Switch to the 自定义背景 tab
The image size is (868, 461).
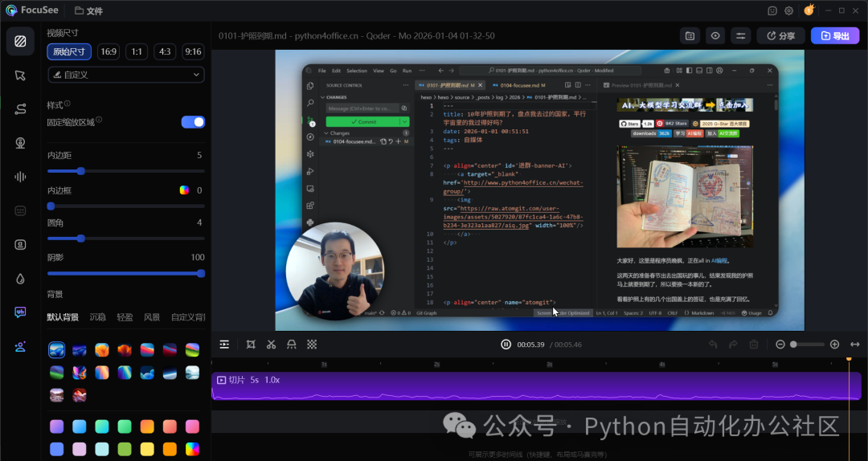[x=187, y=317]
